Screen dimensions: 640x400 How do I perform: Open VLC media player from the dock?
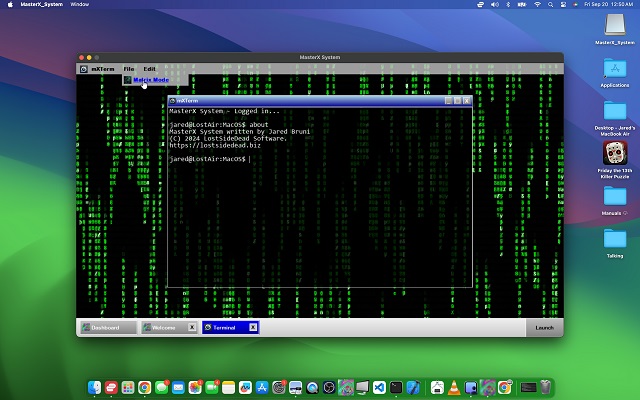tap(454, 387)
